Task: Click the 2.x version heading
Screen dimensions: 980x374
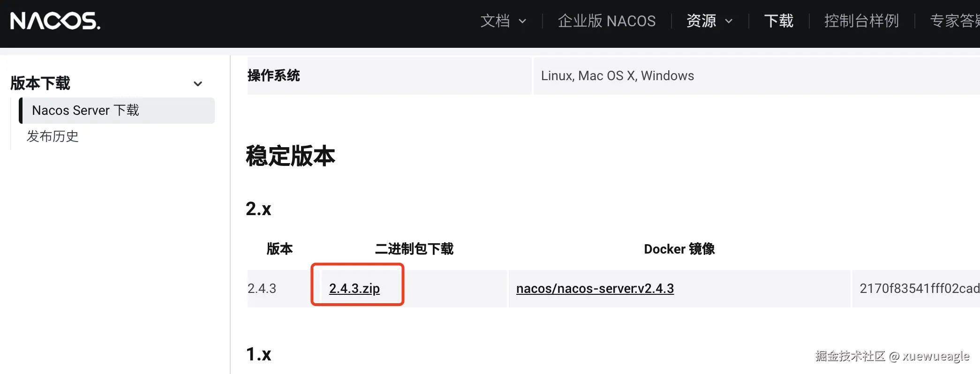Action: click(258, 209)
